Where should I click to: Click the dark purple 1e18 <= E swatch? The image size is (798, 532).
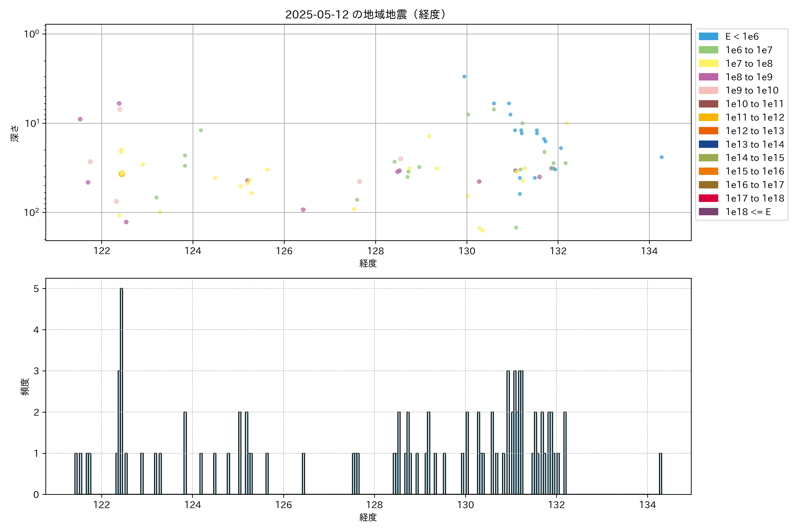click(x=708, y=212)
